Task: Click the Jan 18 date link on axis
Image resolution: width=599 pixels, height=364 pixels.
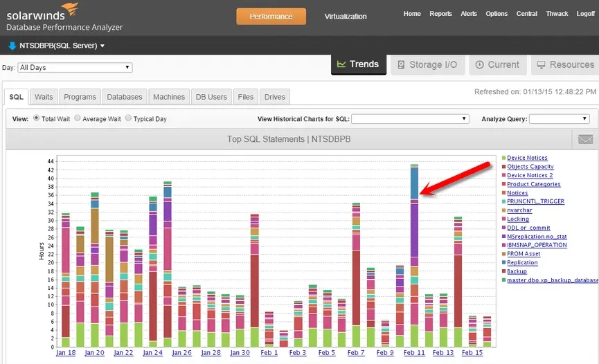Action: click(66, 352)
